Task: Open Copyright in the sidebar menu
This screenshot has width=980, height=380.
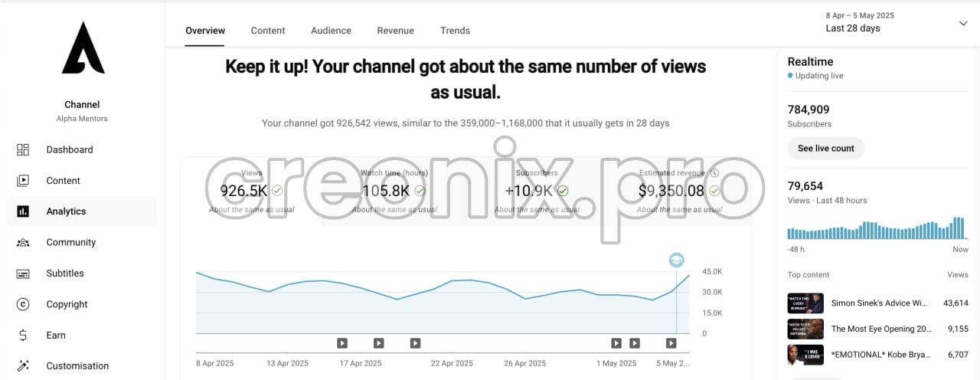Action: [x=82, y=304]
